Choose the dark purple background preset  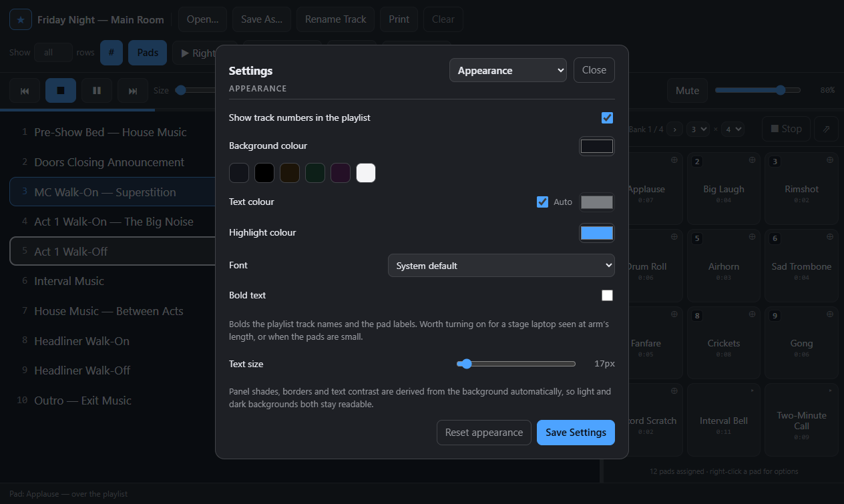coord(341,173)
